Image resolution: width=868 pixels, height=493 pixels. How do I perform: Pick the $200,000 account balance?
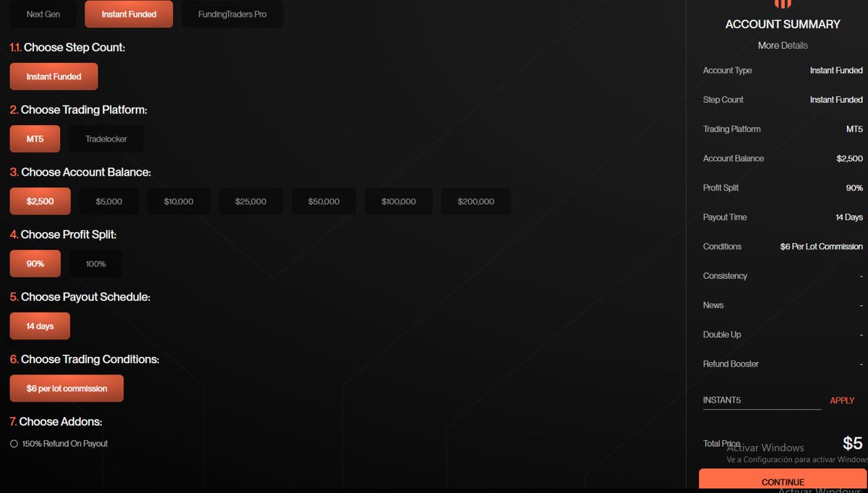point(476,201)
